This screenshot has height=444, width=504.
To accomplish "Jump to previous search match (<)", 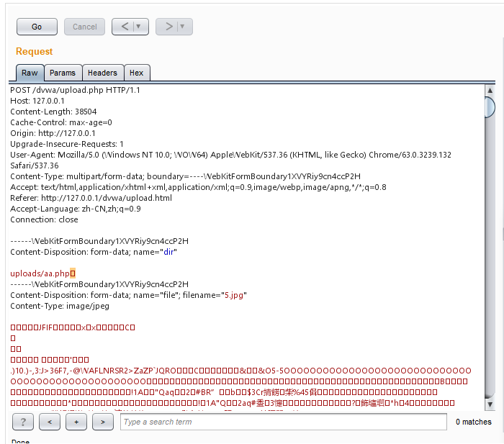I will click(x=50, y=422).
